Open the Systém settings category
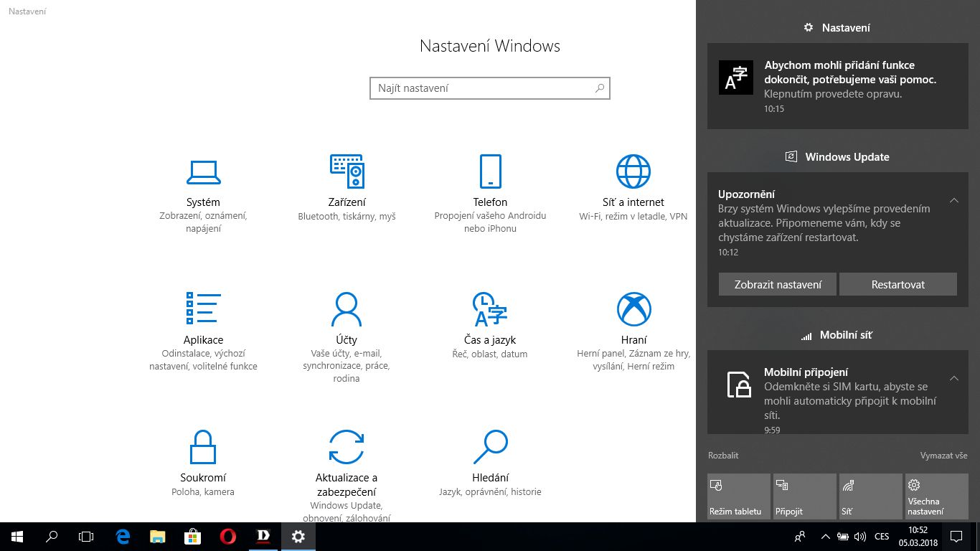The height and width of the screenshot is (551, 980). 203,192
